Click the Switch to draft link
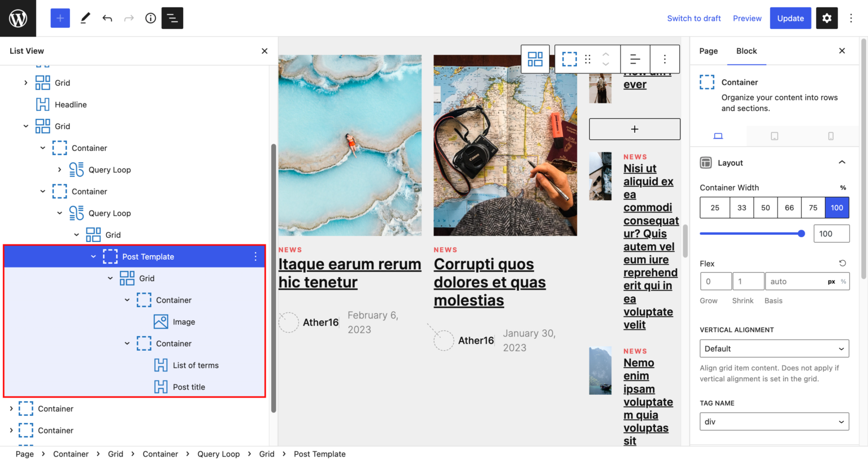The height and width of the screenshot is (461, 868). 694,18
